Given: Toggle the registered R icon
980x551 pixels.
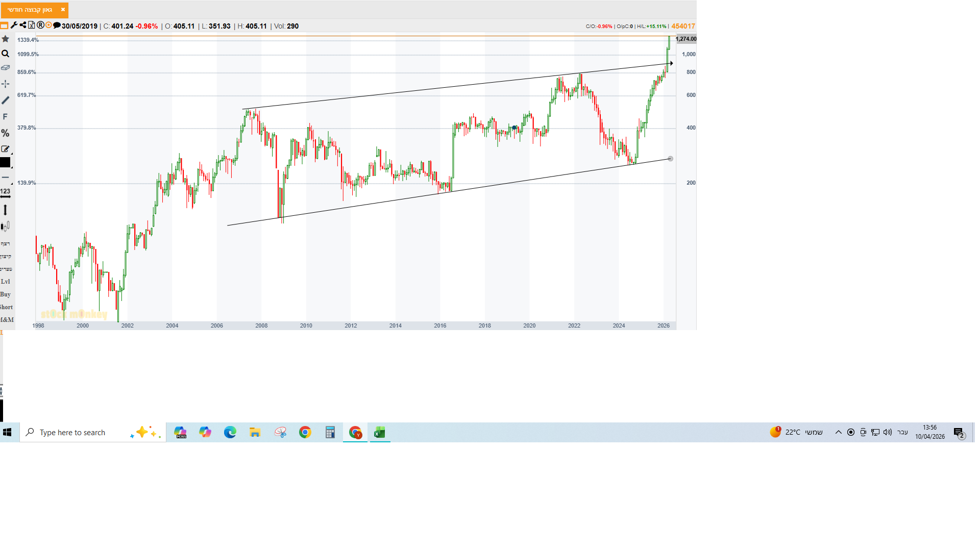Looking at the screenshot, I should tap(40, 26).
